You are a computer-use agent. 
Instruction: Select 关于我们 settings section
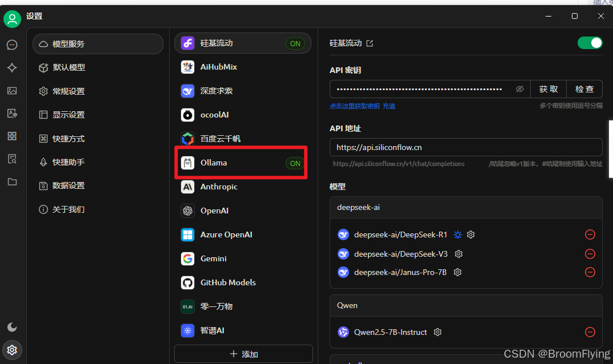(x=98, y=209)
